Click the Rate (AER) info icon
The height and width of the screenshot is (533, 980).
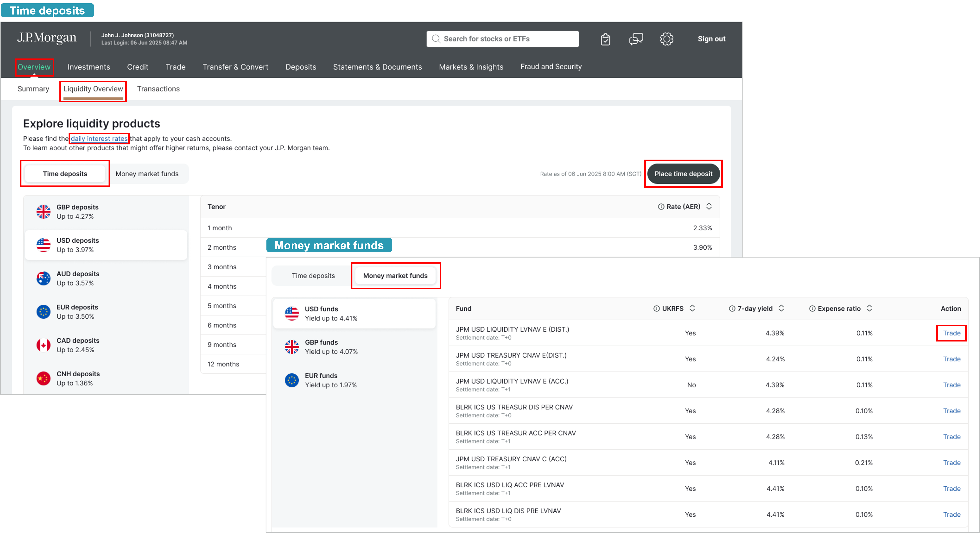(661, 206)
